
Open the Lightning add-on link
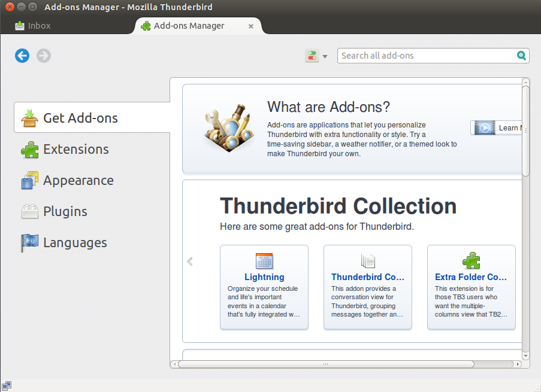[264, 277]
